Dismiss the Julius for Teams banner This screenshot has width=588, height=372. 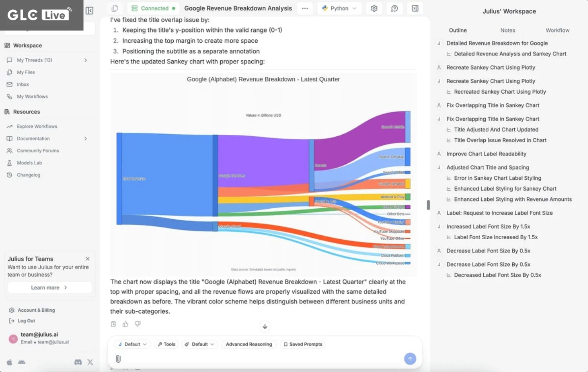coord(87,259)
